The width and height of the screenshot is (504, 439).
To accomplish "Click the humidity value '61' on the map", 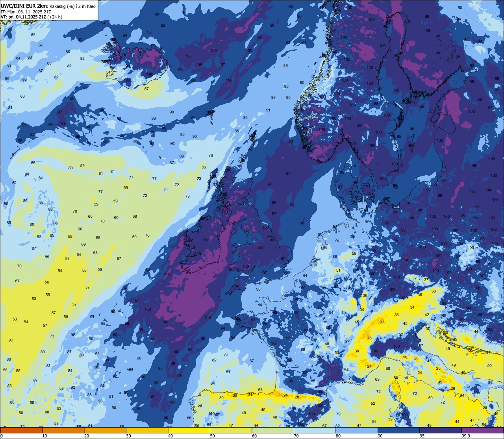I will tap(67, 259).
